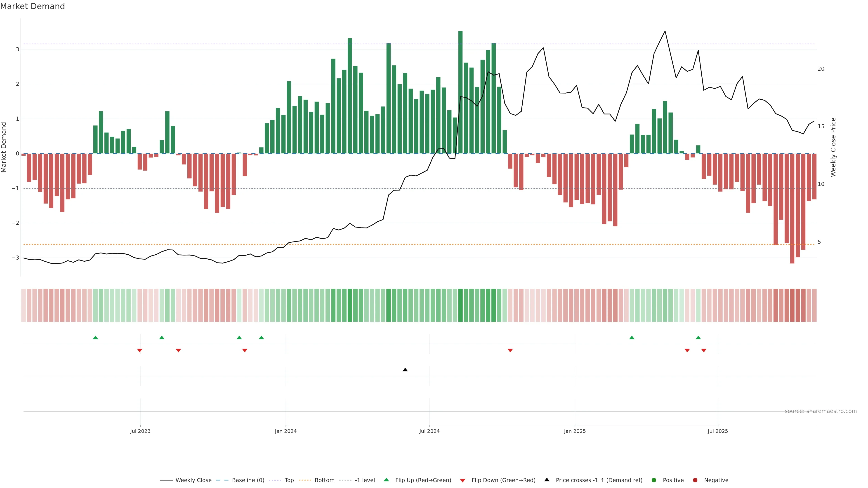Click the Market Demand chart title

(32, 6)
